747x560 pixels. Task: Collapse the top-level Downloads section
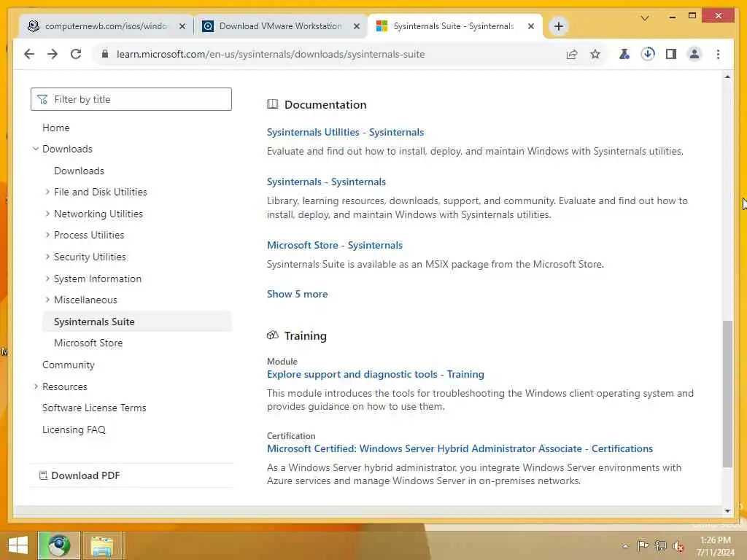36,149
